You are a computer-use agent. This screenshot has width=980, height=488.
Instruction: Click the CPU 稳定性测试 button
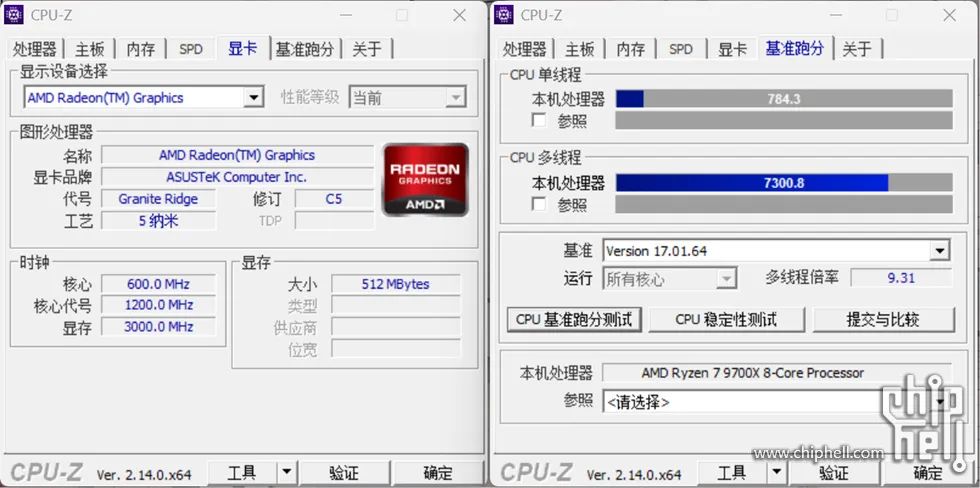click(726, 319)
